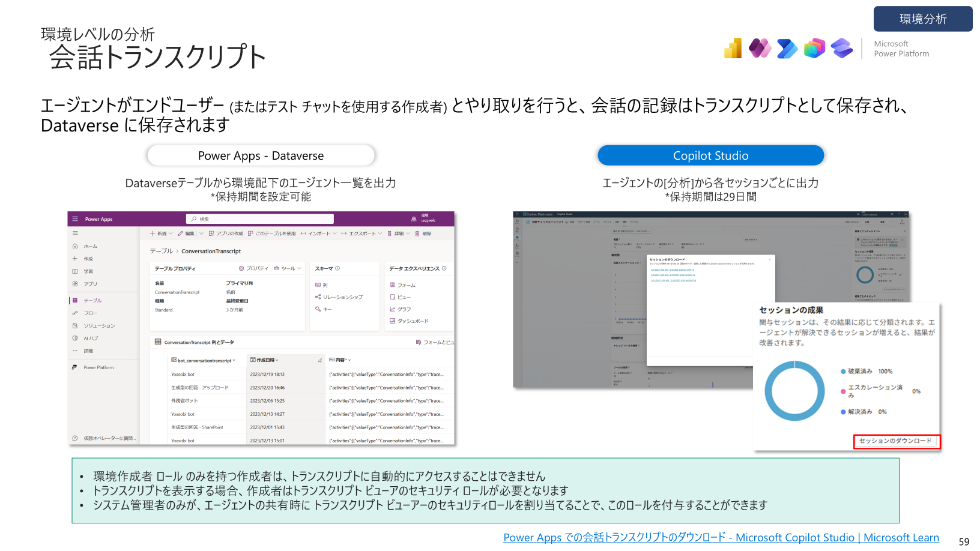This screenshot has height=551, width=980.
Task: Open Power Platform link in sidebar
Action: (93, 367)
